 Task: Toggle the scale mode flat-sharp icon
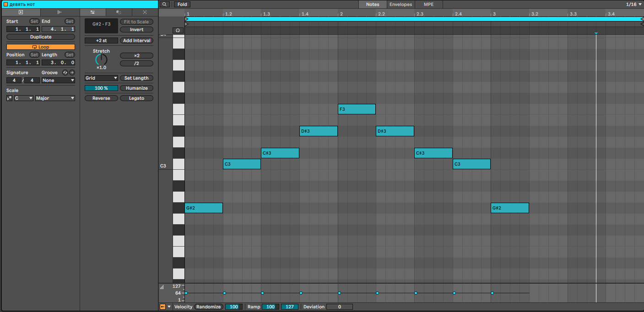point(10,98)
